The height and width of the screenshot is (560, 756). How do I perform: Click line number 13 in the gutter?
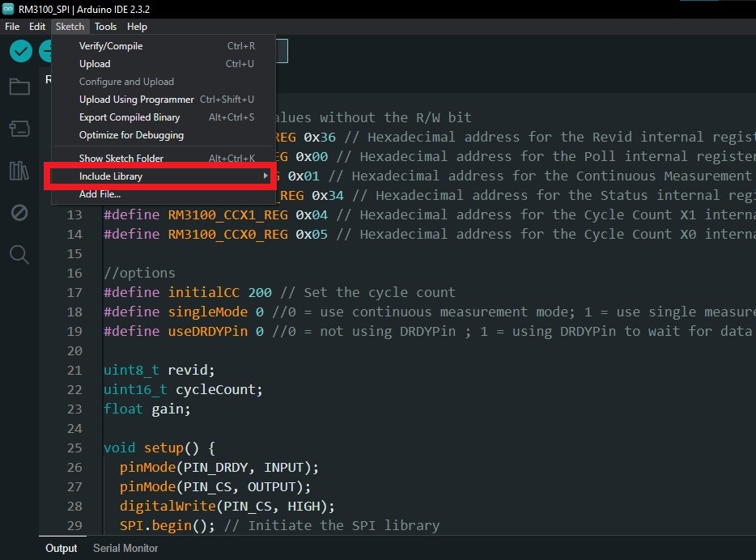coord(74,215)
